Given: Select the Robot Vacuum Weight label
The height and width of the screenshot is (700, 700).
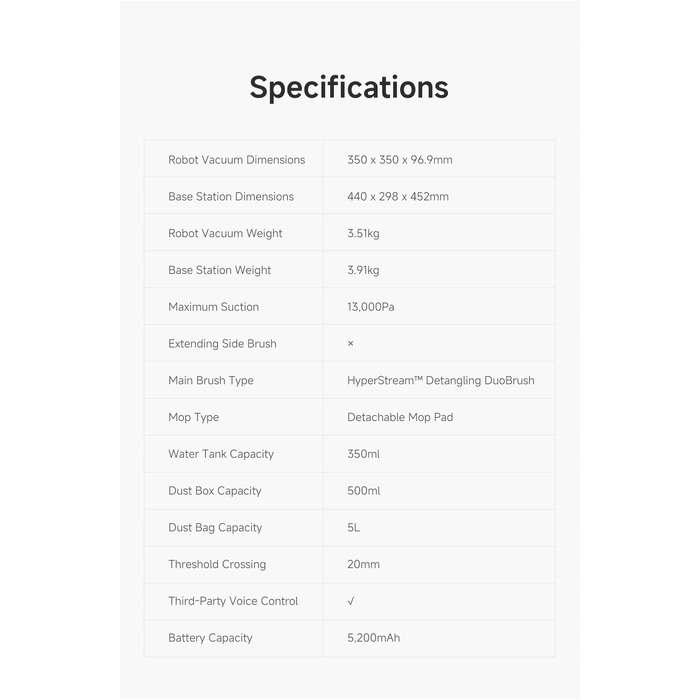Looking at the screenshot, I should point(225,233).
